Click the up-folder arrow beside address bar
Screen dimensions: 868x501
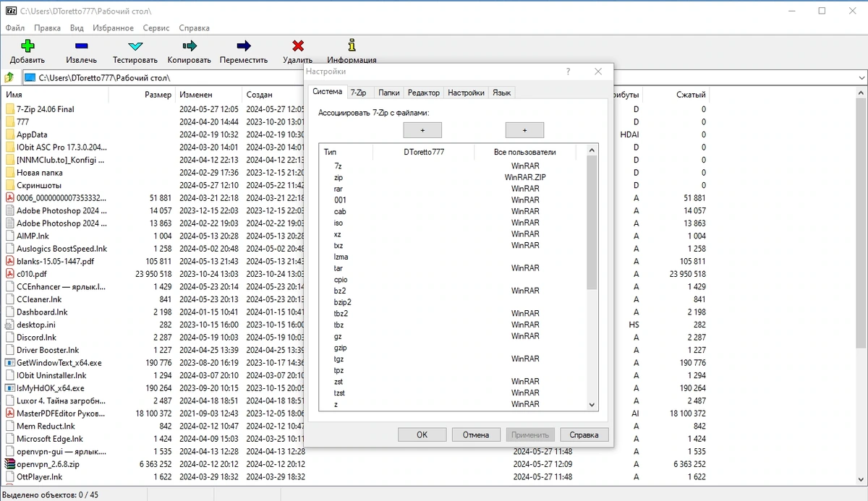[x=10, y=77]
